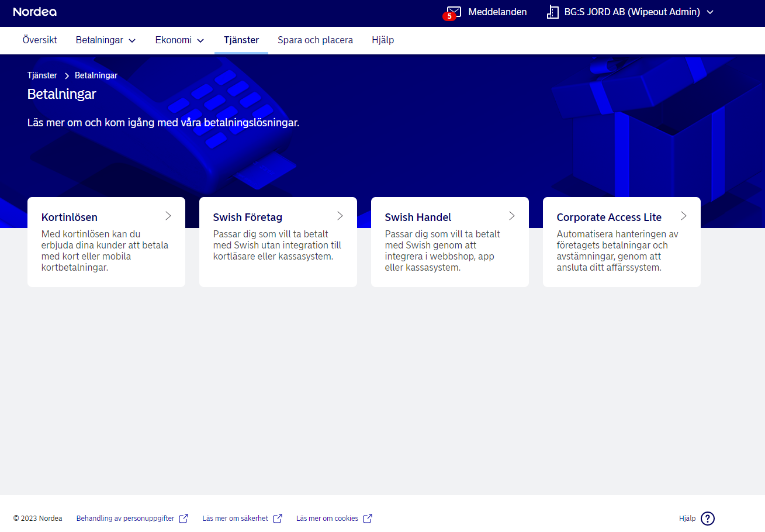Go back to Tjänster via breadcrumb
The height and width of the screenshot is (532, 765).
point(42,75)
